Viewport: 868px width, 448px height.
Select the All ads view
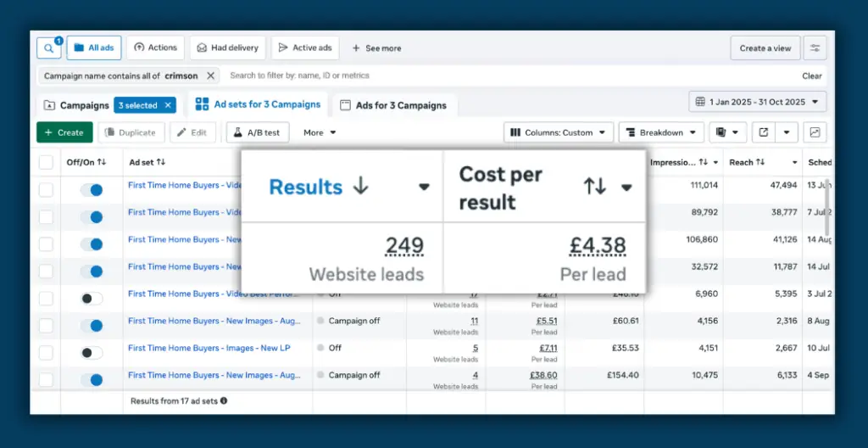tap(94, 48)
